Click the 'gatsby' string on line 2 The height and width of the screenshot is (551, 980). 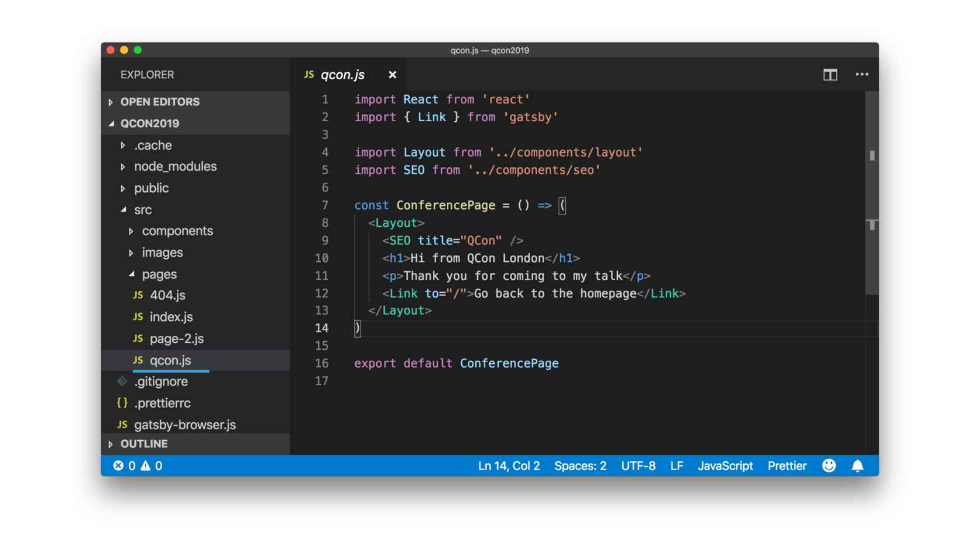pyautogui.click(x=530, y=117)
